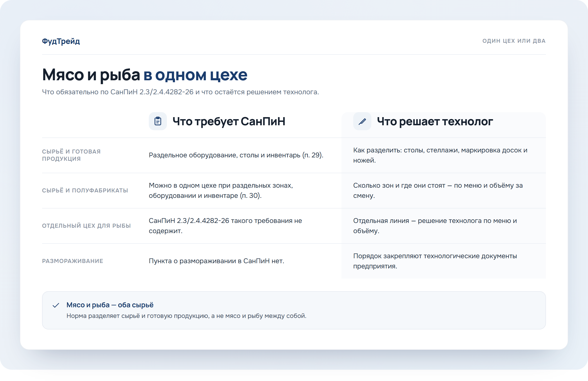Click the column header Что требует СанПиН
Viewport: 588px width, 381px height.
click(229, 121)
